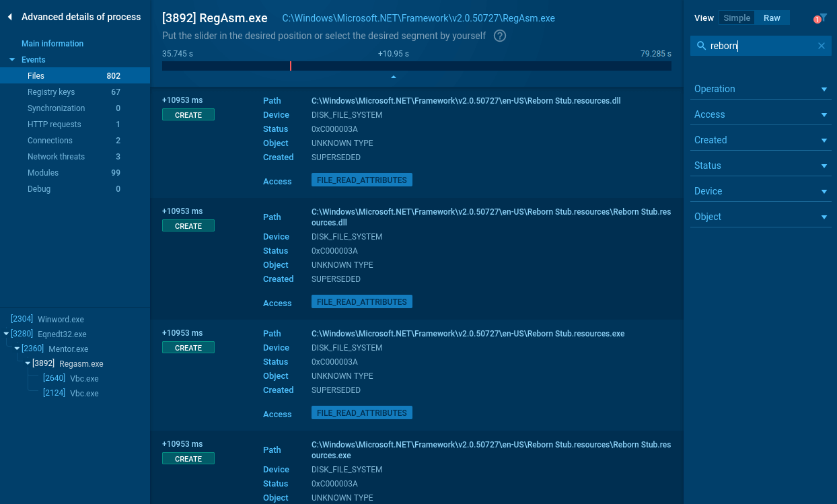Viewport: 837px width, 504px height.
Task: Select the Modules events category
Action: pos(43,173)
